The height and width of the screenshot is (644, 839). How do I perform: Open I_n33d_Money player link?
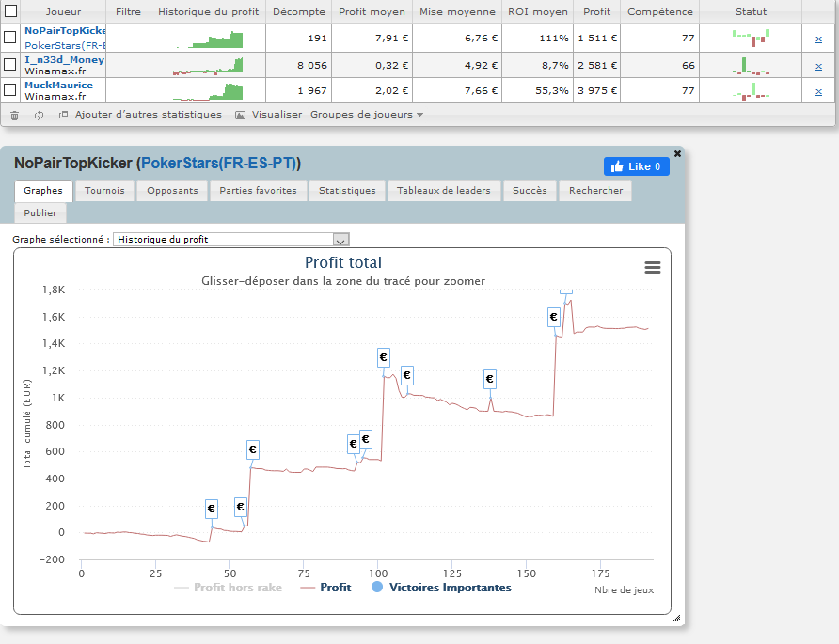(x=64, y=59)
